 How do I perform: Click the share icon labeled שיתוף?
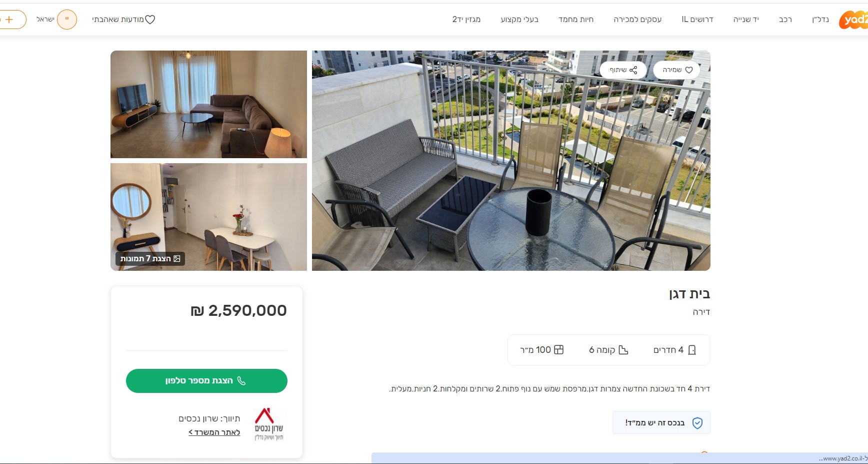click(x=633, y=70)
